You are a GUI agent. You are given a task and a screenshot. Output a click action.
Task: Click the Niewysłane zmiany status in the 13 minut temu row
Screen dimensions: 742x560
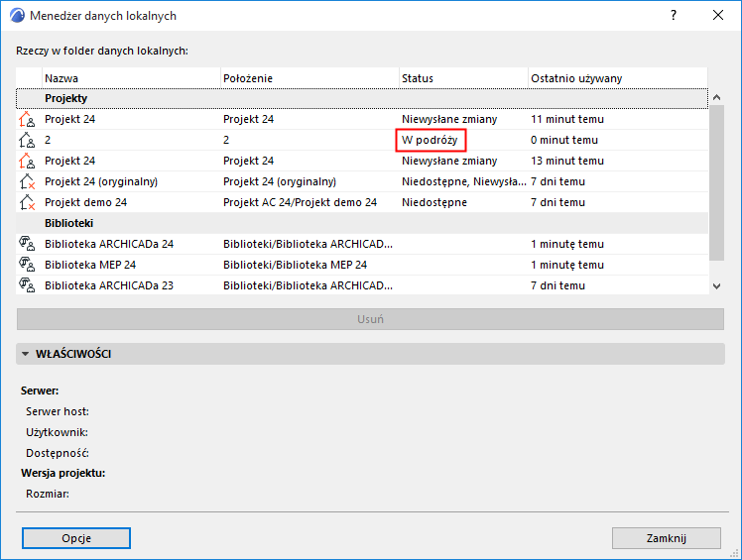tap(449, 161)
